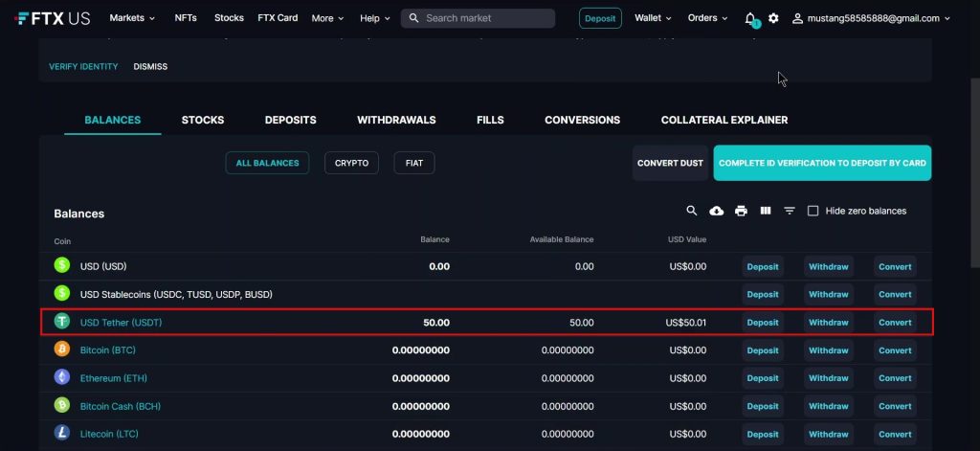Open the notifications bell icon
Image resolution: width=980 pixels, height=451 pixels.
(750, 19)
